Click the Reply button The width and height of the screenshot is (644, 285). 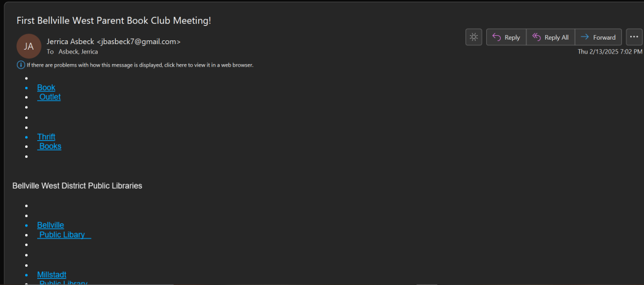[x=506, y=37]
